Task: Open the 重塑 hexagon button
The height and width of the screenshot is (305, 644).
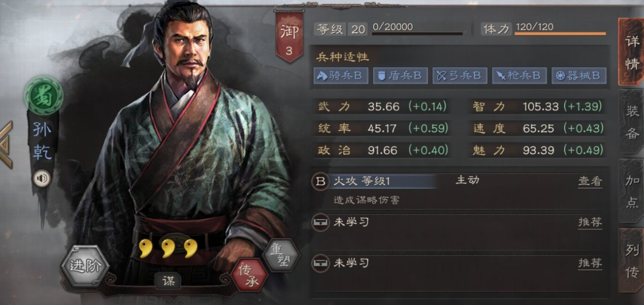Action: [281, 255]
